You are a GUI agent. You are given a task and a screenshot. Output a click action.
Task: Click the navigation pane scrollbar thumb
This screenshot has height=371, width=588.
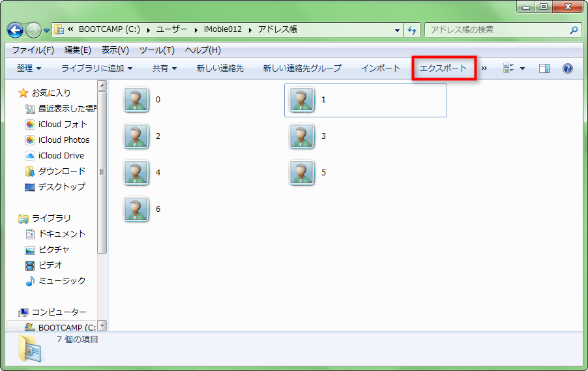coord(102,172)
